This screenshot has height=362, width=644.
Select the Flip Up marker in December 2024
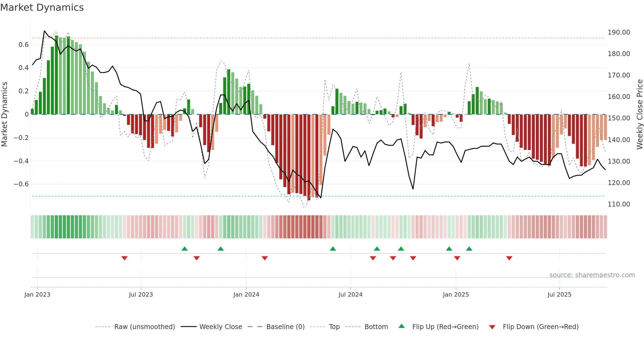(449, 249)
